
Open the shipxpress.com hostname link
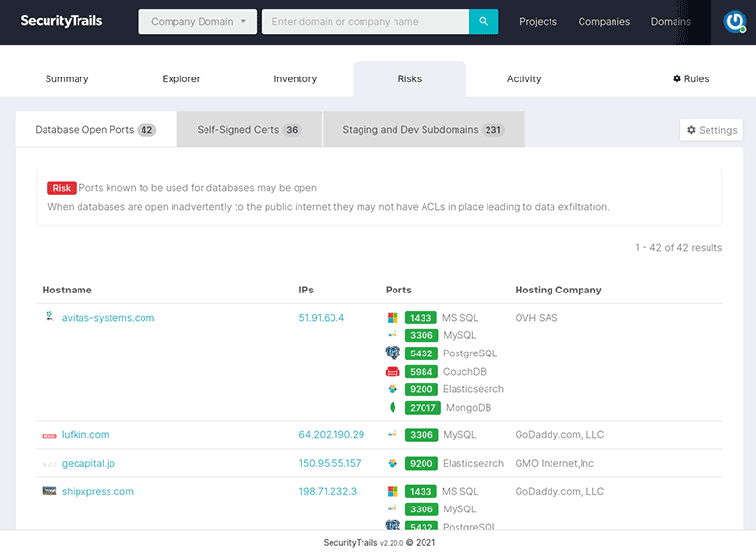pyautogui.click(x=98, y=491)
